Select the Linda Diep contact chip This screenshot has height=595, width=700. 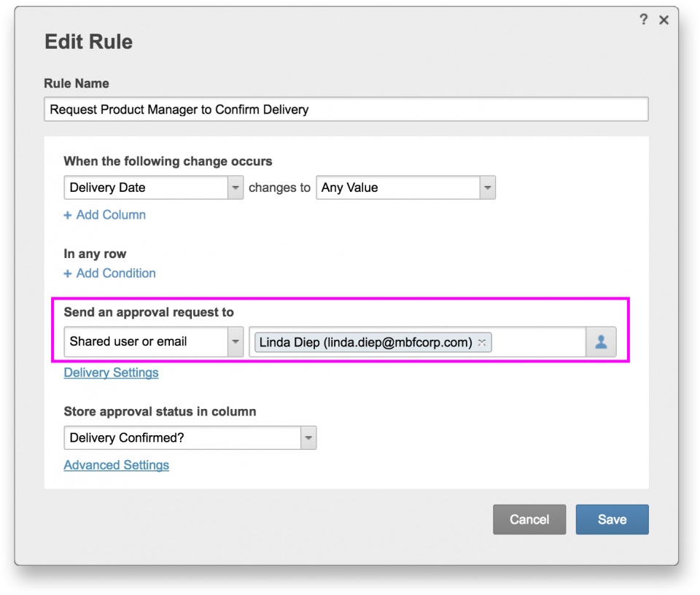tap(365, 342)
